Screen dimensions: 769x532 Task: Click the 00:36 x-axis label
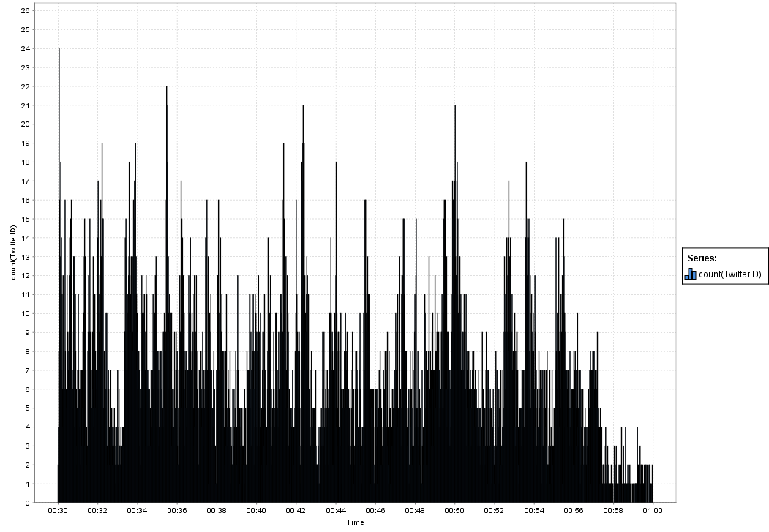click(176, 511)
